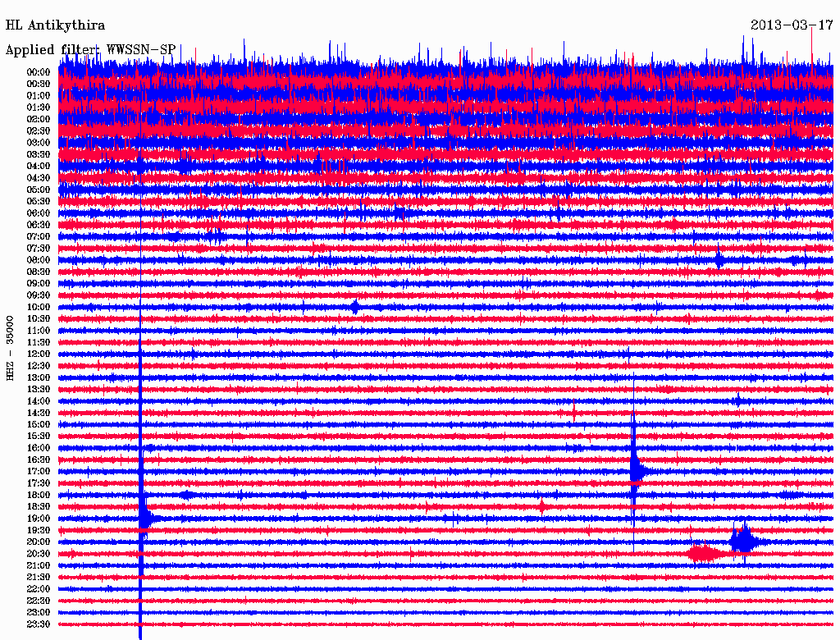The width and height of the screenshot is (840, 640).
Task: Click the date label 2013-03-17
Action: [x=792, y=25]
